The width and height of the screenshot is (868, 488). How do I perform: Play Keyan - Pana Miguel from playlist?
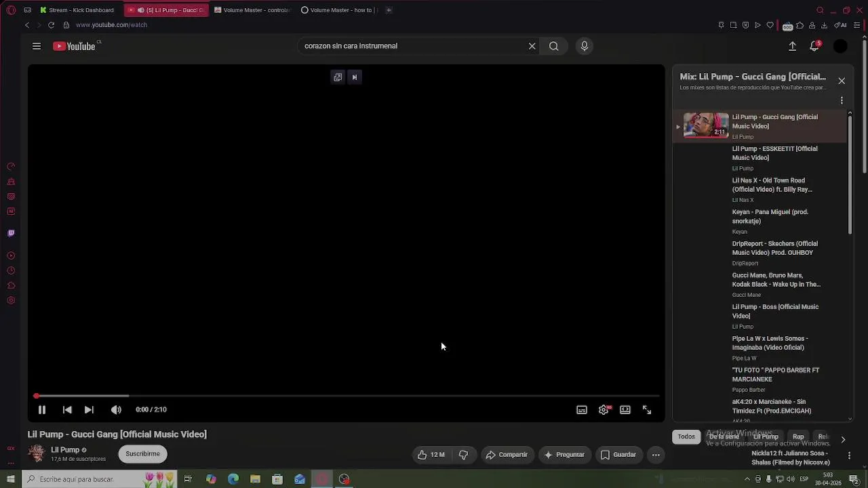[x=770, y=216]
